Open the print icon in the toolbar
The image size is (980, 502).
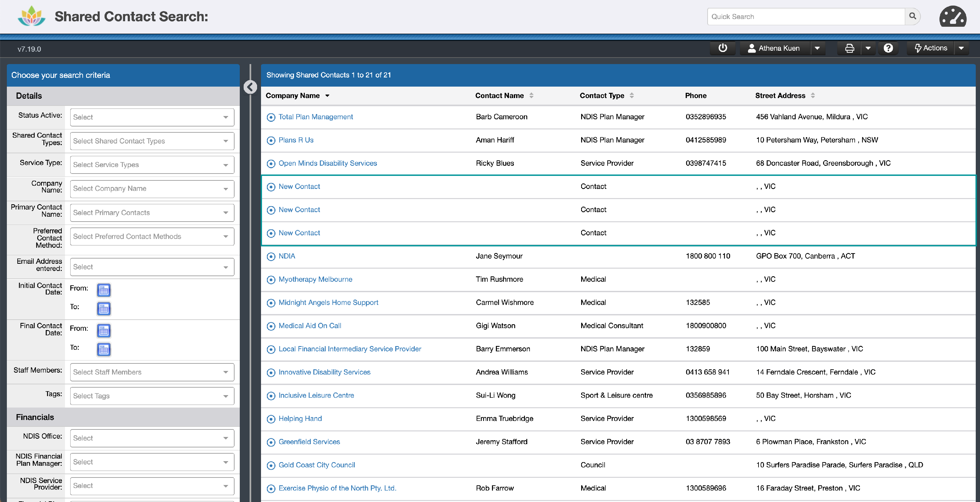click(850, 48)
